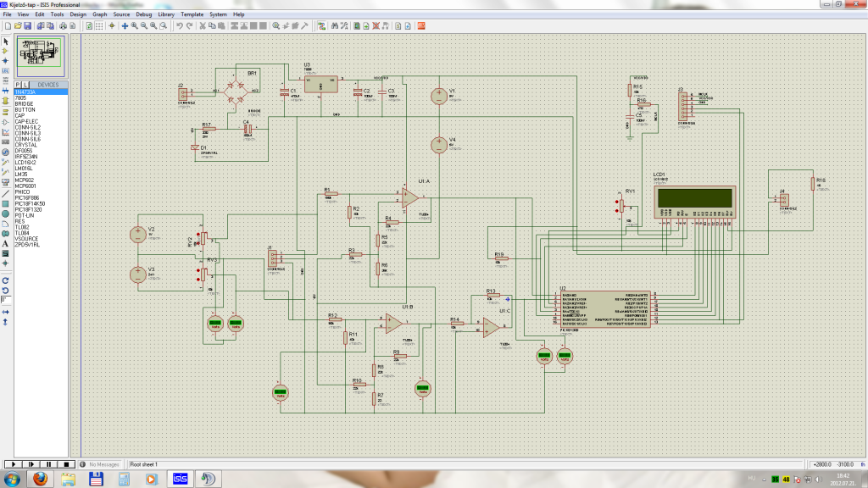The width and height of the screenshot is (868, 488).
Task: Click the rotation angle input field
Action: (x=6, y=300)
